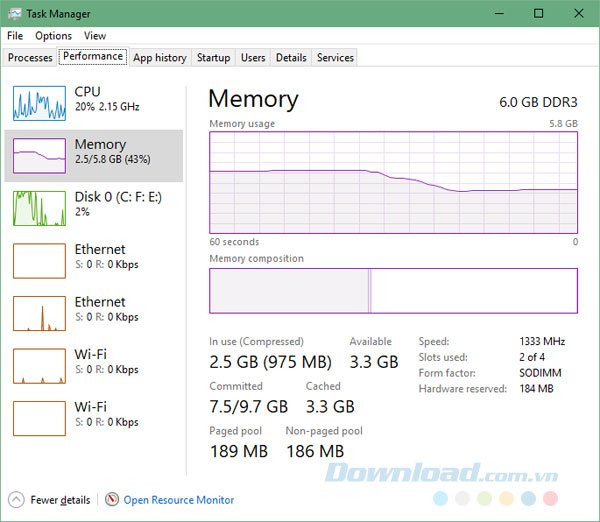Select the second Ethernet adapter graph
Viewport: 600px width, 522px height.
click(39, 313)
